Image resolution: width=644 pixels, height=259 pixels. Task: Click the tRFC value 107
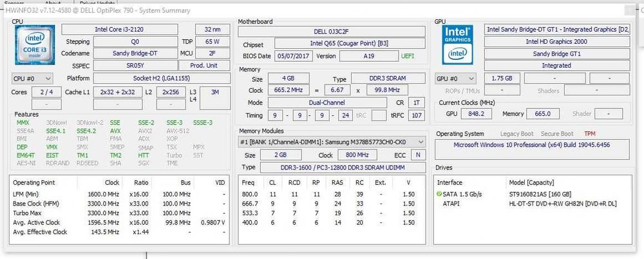pos(417,115)
